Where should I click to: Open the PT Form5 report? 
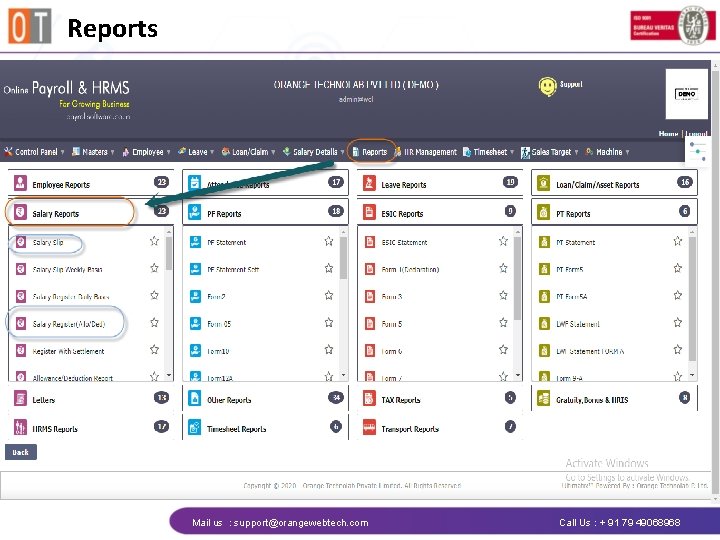pyautogui.click(x=569, y=270)
